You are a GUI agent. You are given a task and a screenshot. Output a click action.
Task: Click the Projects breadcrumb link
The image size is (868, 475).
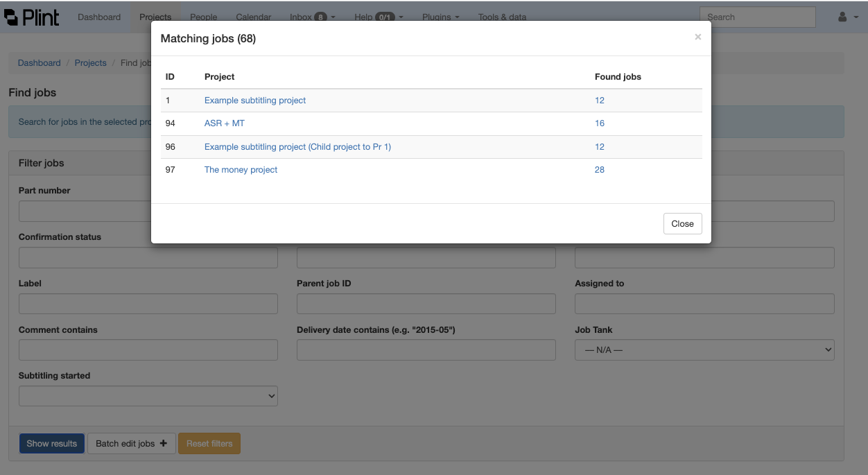[91, 63]
